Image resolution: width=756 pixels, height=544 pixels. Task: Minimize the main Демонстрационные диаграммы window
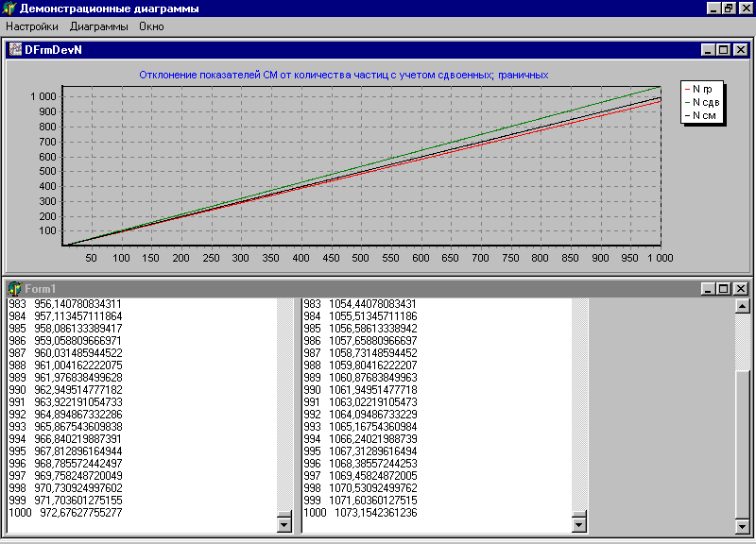713,8
